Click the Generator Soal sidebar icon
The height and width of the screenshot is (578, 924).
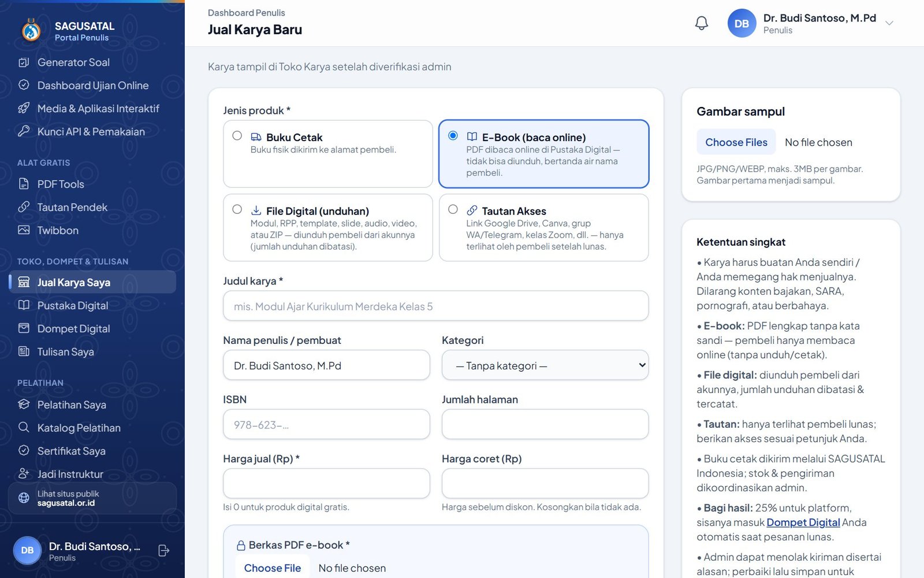pos(24,62)
